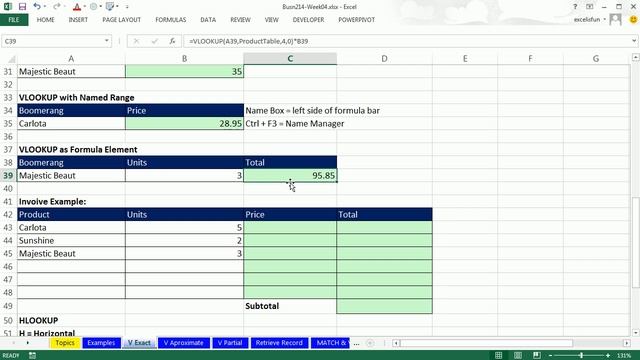Image resolution: width=640 pixels, height=360 pixels.
Task: Open the POWERPIVOT ribbon tab
Action: tap(356, 20)
